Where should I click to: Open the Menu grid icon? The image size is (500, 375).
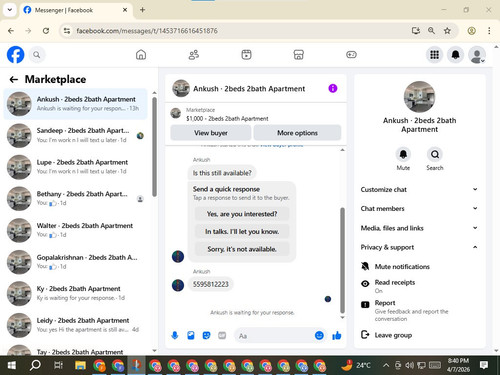click(434, 55)
